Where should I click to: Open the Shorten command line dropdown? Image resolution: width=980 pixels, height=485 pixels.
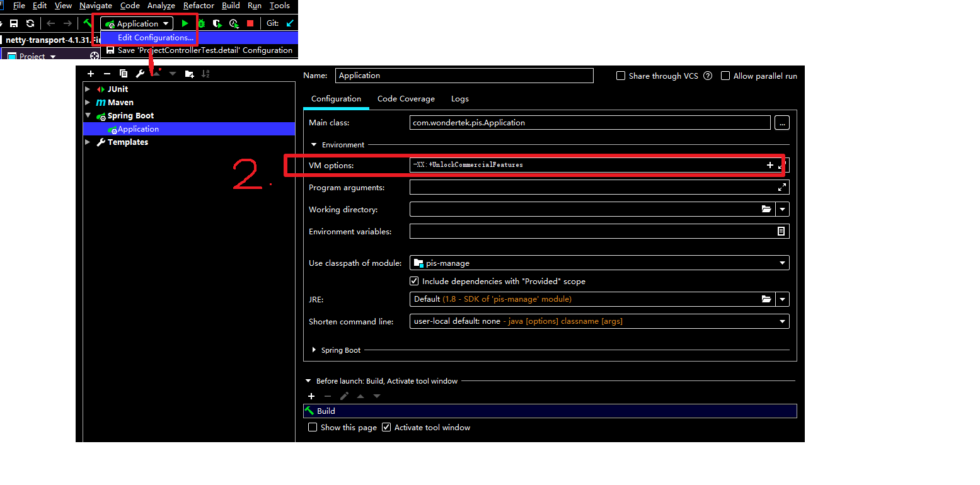point(781,321)
